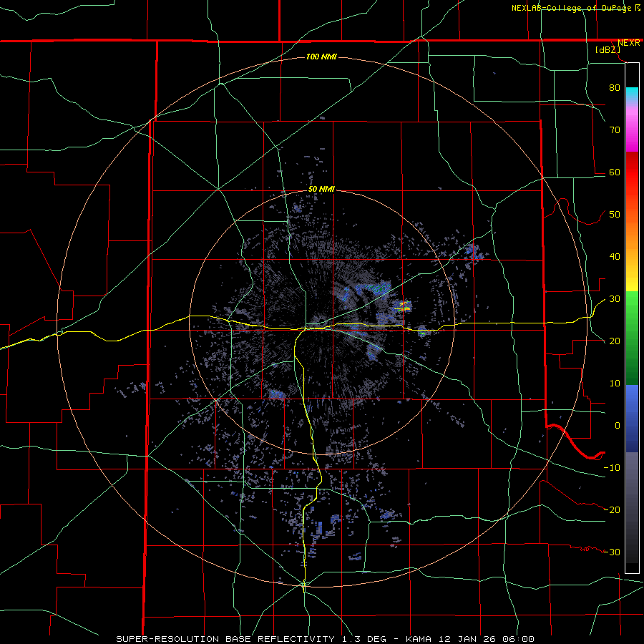Click the 20 value on dBZ scale
This screenshot has height=644, width=644.
pyautogui.click(x=615, y=342)
